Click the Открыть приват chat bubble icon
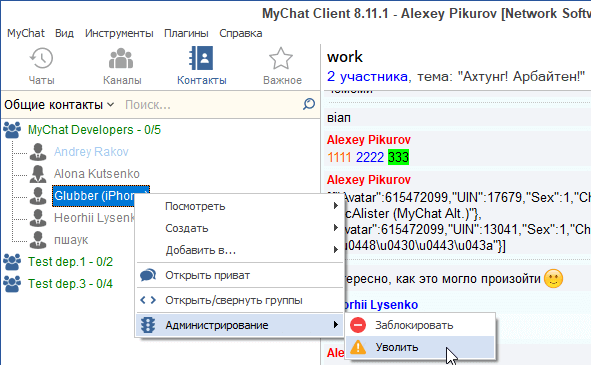This screenshot has height=365, width=591. pyautogui.click(x=148, y=275)
